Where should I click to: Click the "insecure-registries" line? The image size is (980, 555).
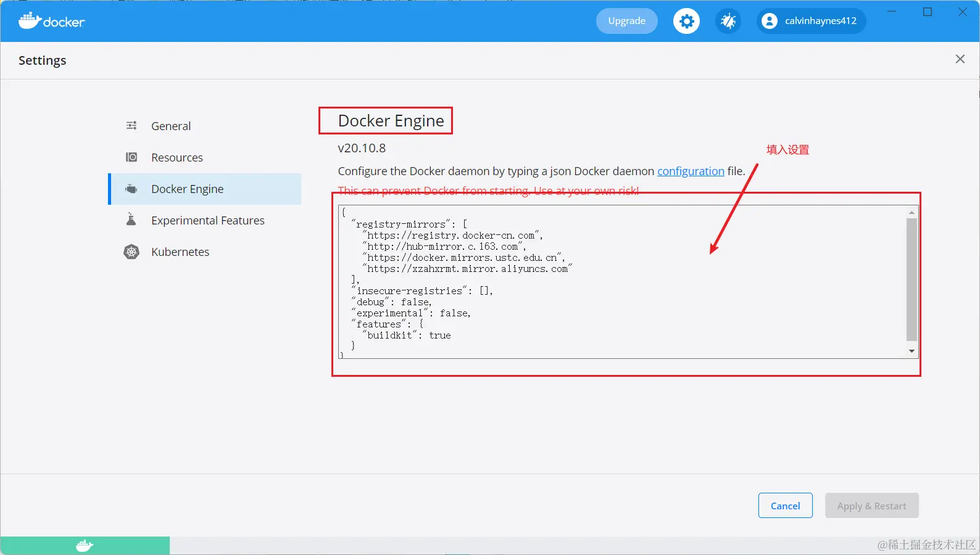(x=422, y=291)
